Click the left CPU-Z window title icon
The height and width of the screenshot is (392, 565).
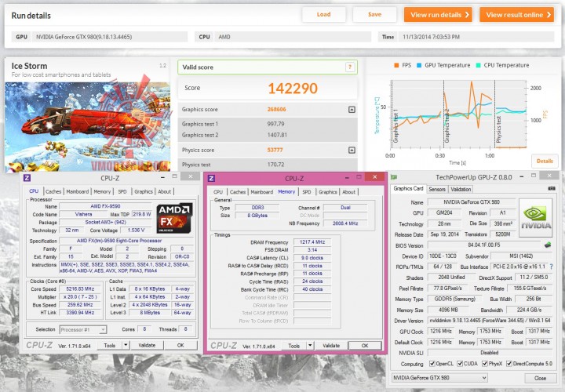27,178
